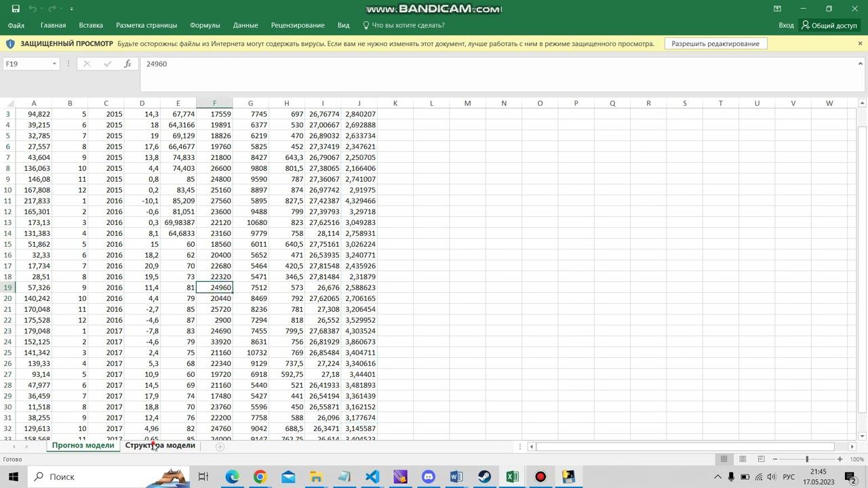868x488 pixels.
Task: Open Microsoft Word from the taskbar
Action: (x=456, y=476)
